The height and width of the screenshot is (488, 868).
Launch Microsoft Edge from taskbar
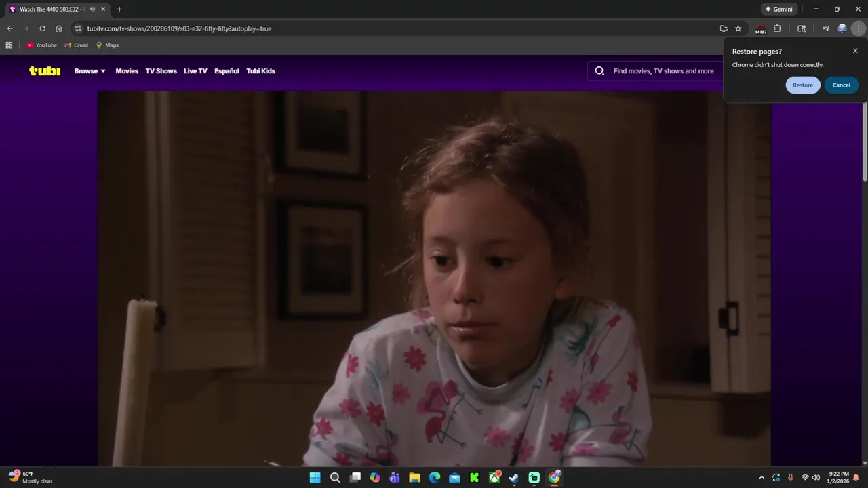(435, 477)
